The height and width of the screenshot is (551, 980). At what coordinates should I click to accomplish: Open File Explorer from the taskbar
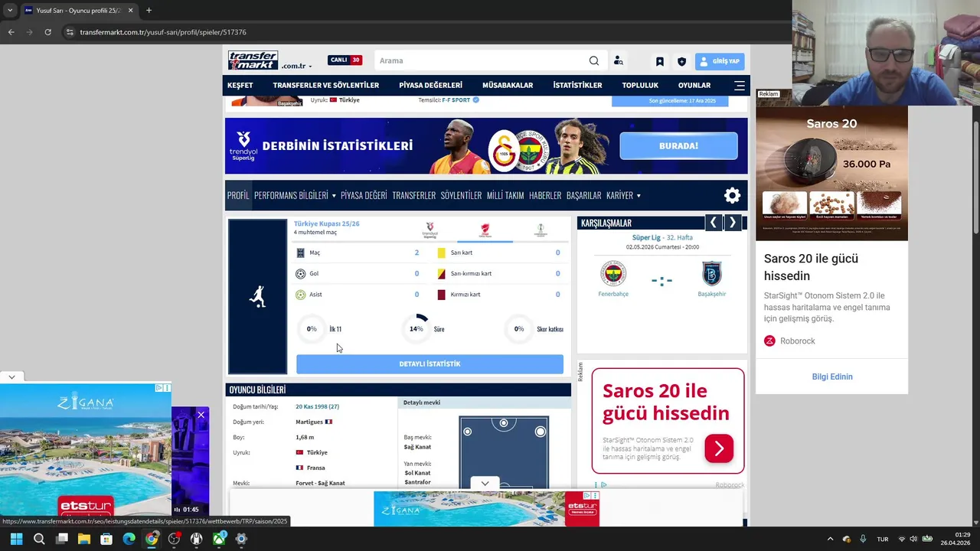(84, 539)
